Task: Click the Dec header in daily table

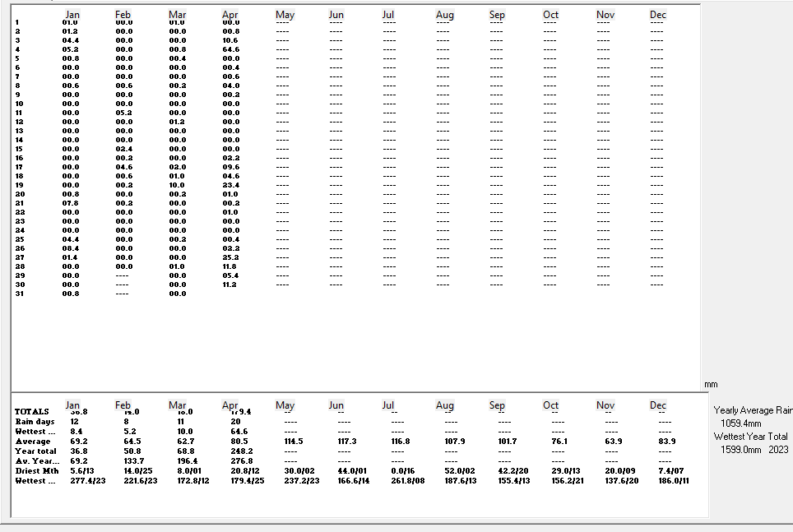Action: tap(658, 15)
